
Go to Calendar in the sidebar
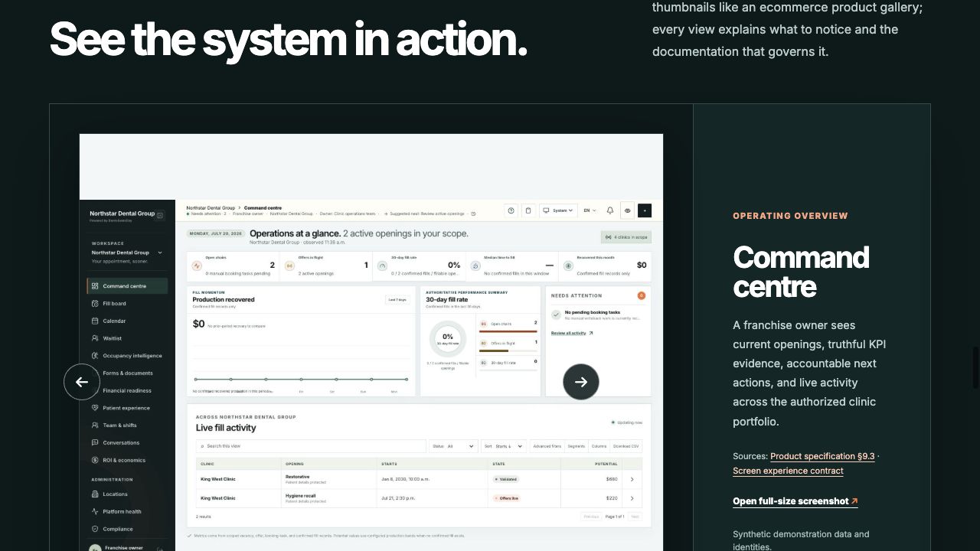[127, 321]
